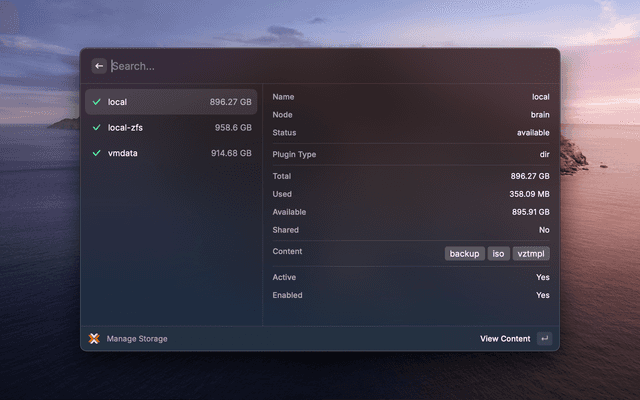The image size is (640, 400).
Task: Click the Manage Storage label
Action: point(137,339)
